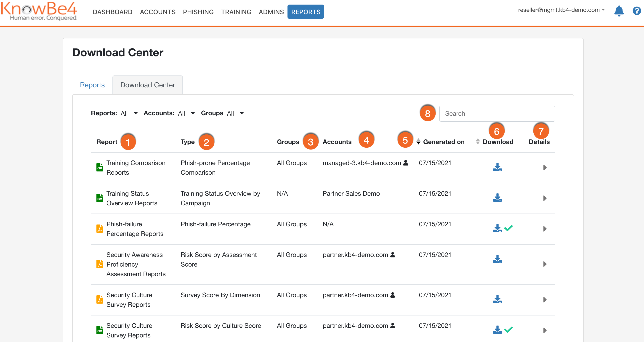Image resolution: width=644 pixels, height=342 pixels.
Task: Click PDF icon for Survey Score By Dimension row
Action: [99, 299]
